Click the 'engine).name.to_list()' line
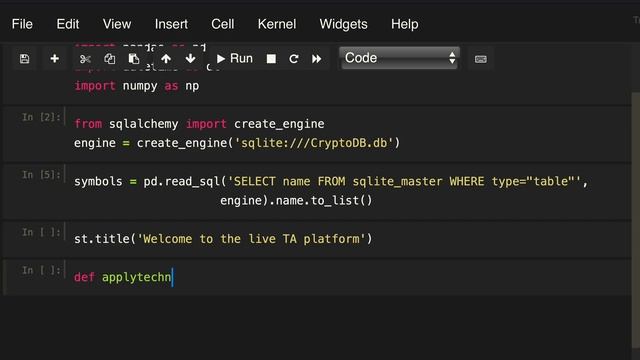The image size is (640, 360). point(296,200)
